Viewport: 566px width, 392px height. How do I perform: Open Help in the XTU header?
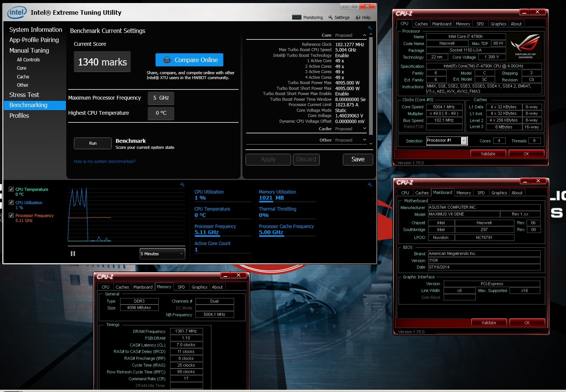[x=363, y=17]
